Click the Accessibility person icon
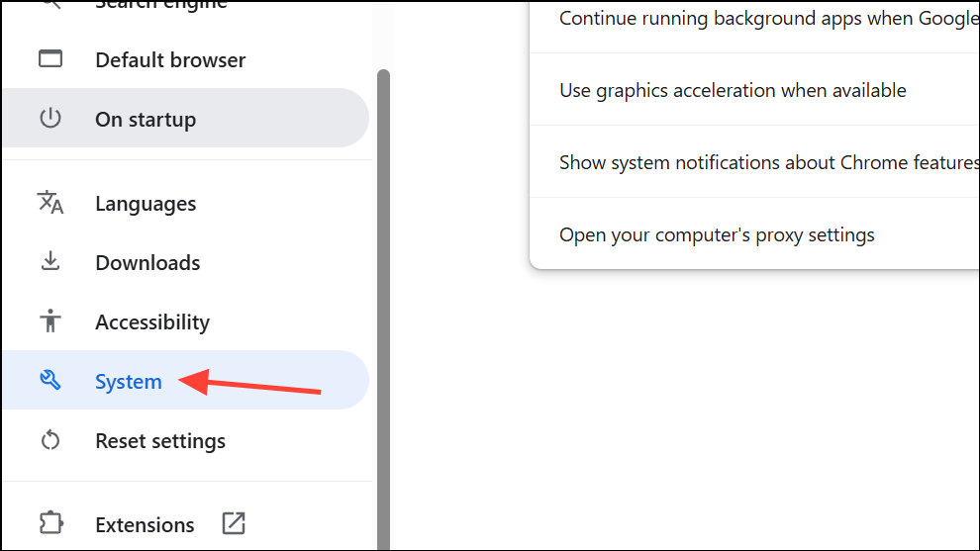980x551 pixels. 49,321
